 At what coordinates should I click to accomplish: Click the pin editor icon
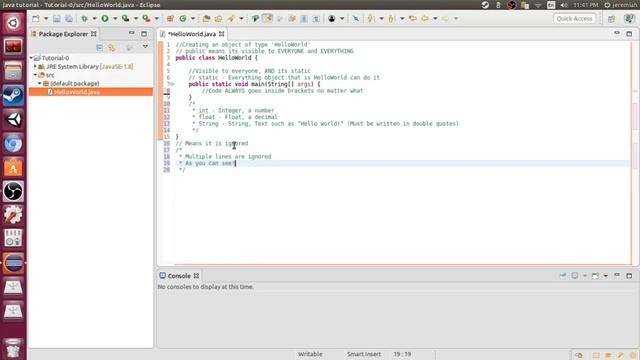pyautogui.click(x=356, y=18)
